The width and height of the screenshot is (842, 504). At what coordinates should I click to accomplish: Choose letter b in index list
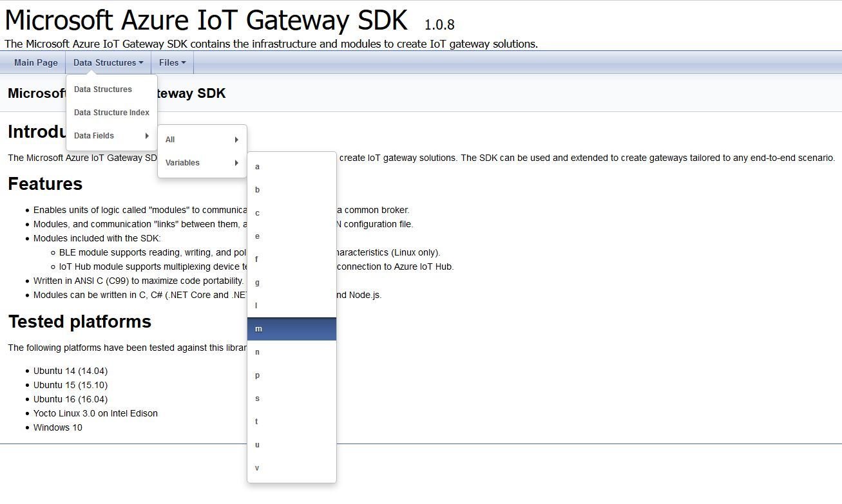pos(292,190)
